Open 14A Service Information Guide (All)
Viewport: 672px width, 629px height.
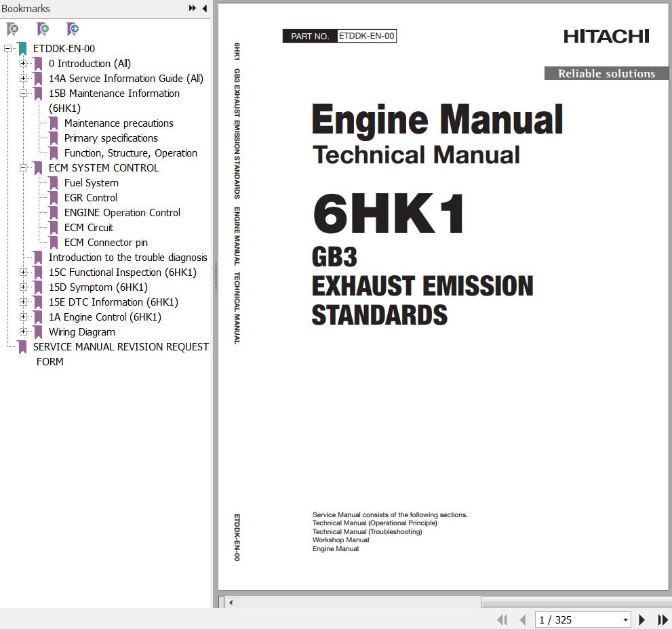pyautogui.click(x=126, y=79)
